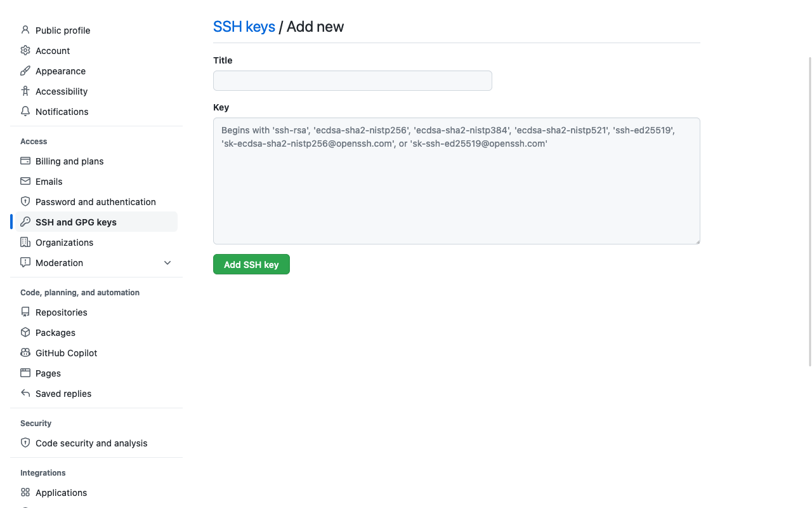This screenshot has height=508, width=812.
Task: Click the Applications grid icon
Action: tap(25, 492)
